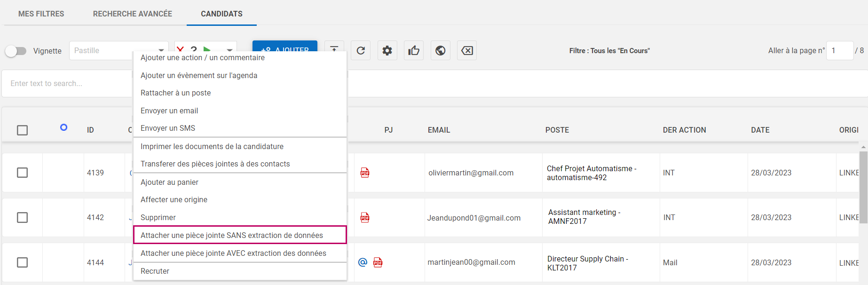The height and width of the screenshot is (285, 868).
Task: Expand the status icons dropdown arrow
Action: (x=229, y=49)
